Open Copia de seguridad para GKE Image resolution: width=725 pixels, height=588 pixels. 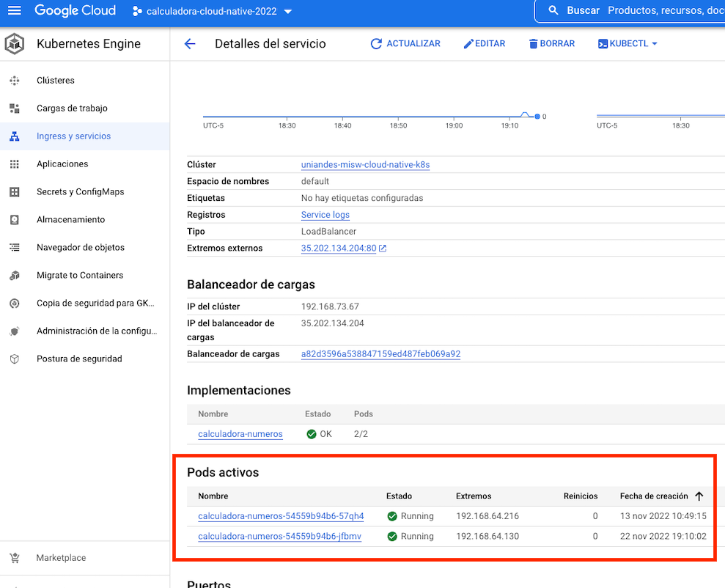click(x=85, y=304)
